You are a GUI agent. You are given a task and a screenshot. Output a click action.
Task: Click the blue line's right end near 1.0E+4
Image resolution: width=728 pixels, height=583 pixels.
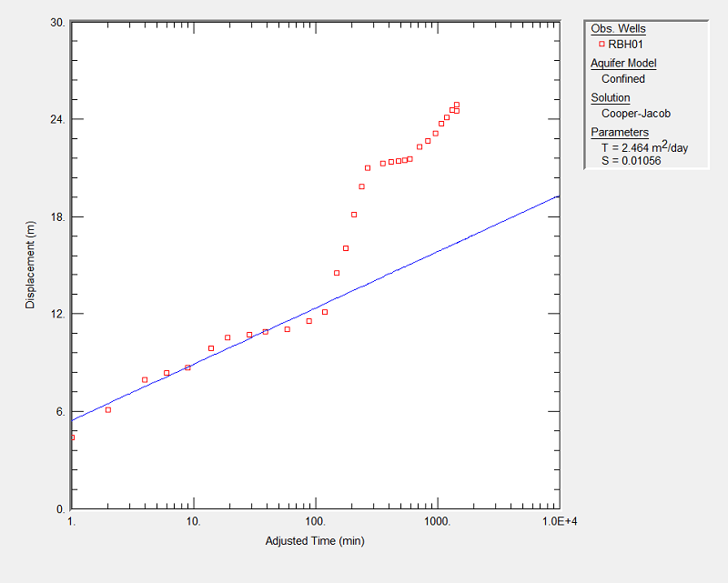556,196
